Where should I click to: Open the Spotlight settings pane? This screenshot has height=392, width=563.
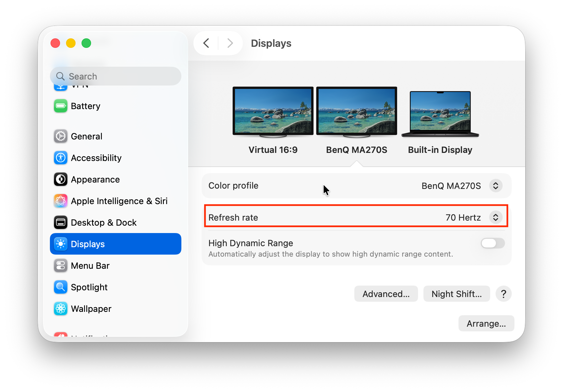pos(116,287)
